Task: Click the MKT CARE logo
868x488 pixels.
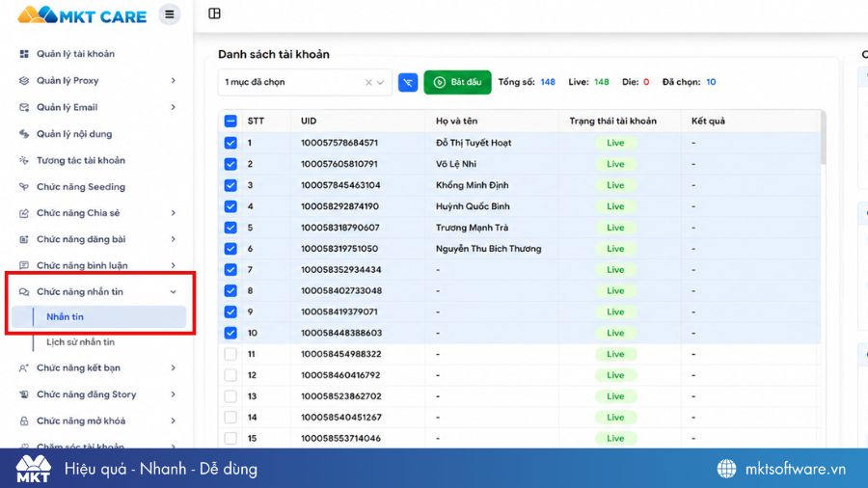Action: [82, 14]
